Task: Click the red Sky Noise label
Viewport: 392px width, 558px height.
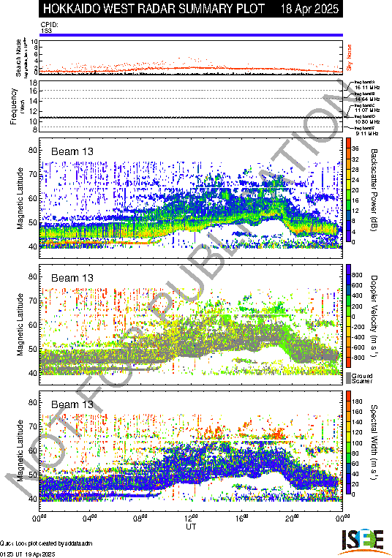Action: [350, 57]
